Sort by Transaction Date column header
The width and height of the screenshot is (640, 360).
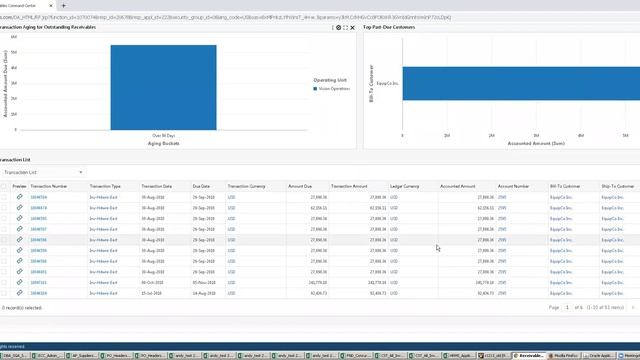pos(156,186)
